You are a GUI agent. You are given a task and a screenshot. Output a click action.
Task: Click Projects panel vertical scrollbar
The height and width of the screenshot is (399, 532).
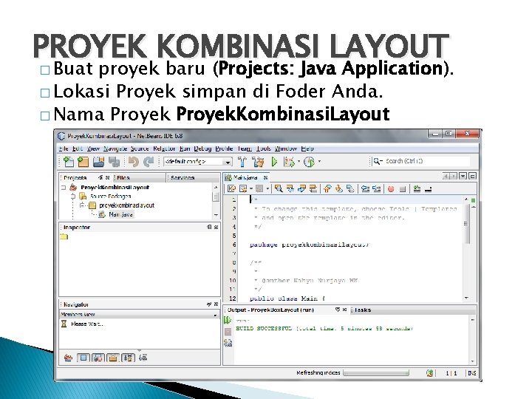(x=216, y=202)
